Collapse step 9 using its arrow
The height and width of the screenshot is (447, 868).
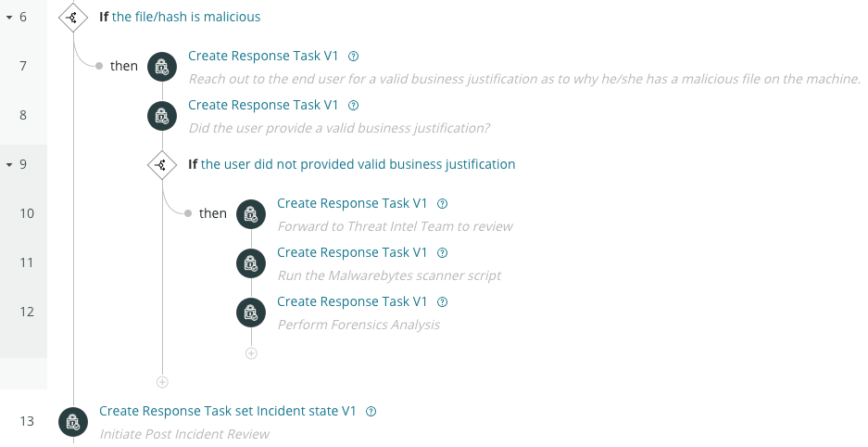point(9,164)
